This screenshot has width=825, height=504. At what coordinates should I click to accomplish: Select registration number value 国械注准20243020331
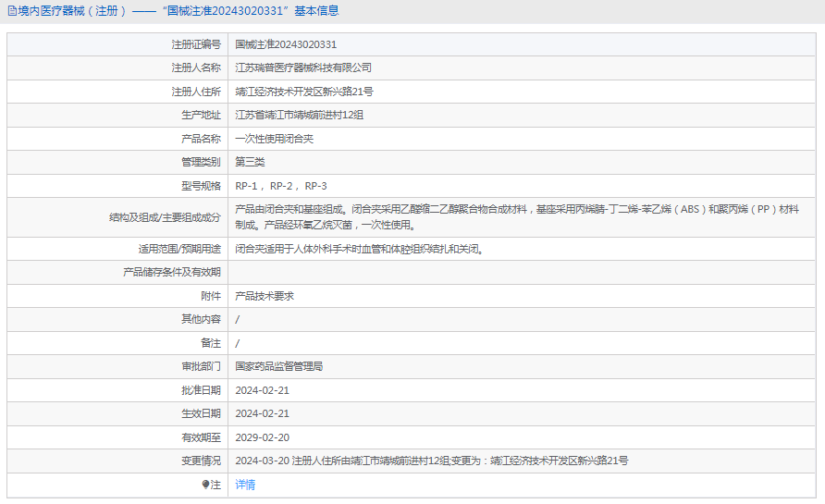(x=286, y=44)
